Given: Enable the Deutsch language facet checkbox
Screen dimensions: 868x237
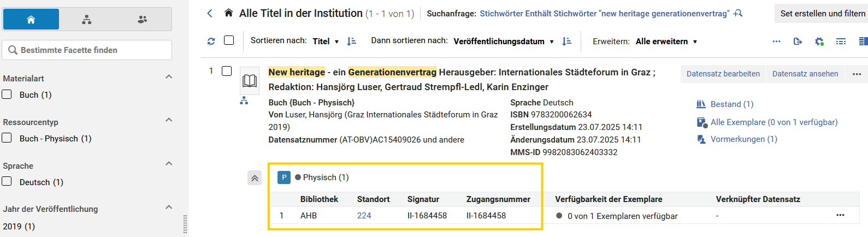Looking at the screenshot, I should tap(7, 181).
